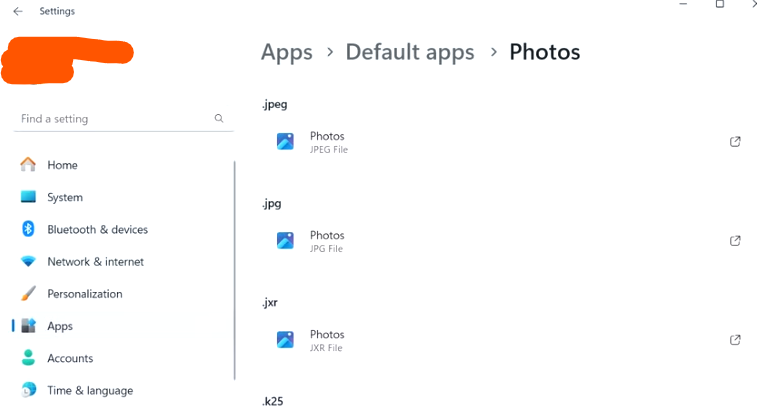Viewport: 760px width, 416px height.
Task: Open Bluetooth & devices settings
Action: click(x=97, y=229)
